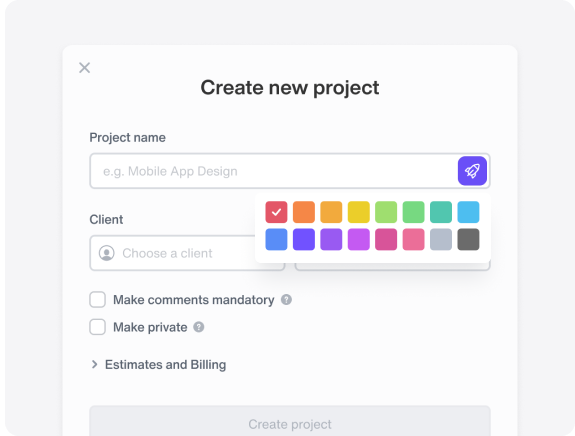Choose the dark gray color swatch
Viewport: 575px width, 436px height.
click(468, 239)
